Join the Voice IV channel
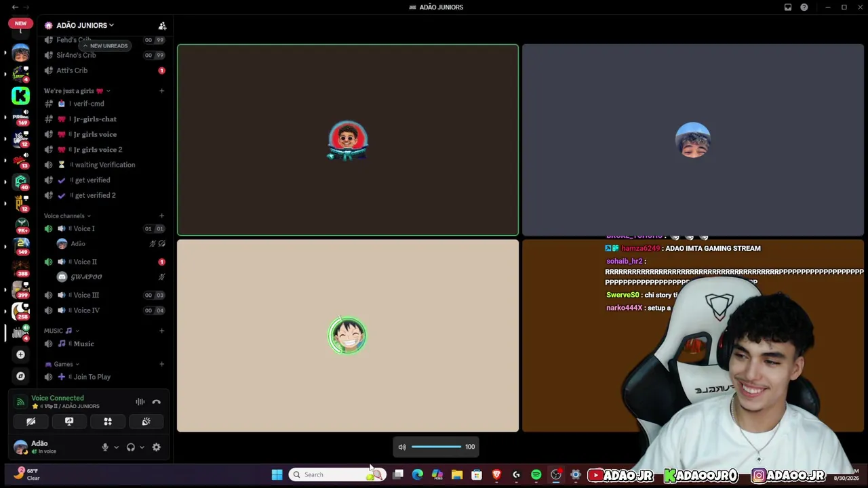This screenshot has width=868, height=488. pos(104,310)
